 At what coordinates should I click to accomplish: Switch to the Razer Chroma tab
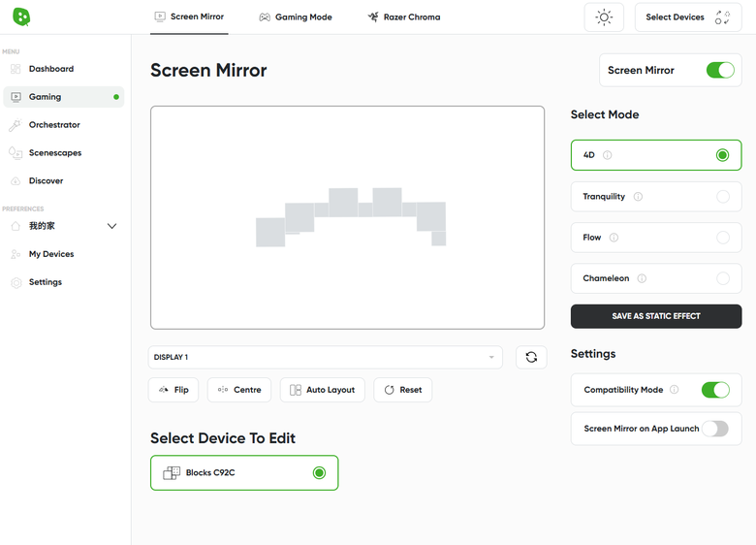(404, 17)
